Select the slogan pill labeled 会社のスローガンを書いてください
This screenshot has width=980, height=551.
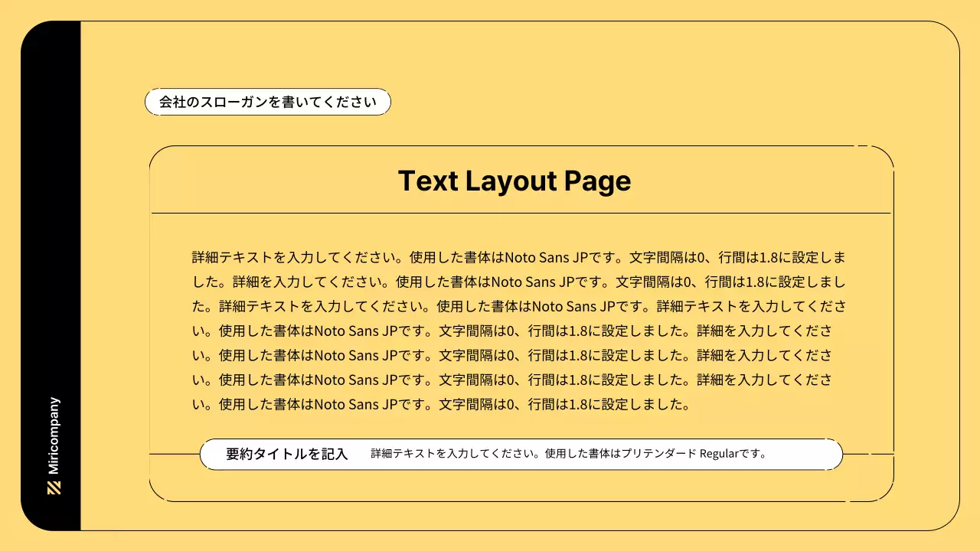(266, 101)
